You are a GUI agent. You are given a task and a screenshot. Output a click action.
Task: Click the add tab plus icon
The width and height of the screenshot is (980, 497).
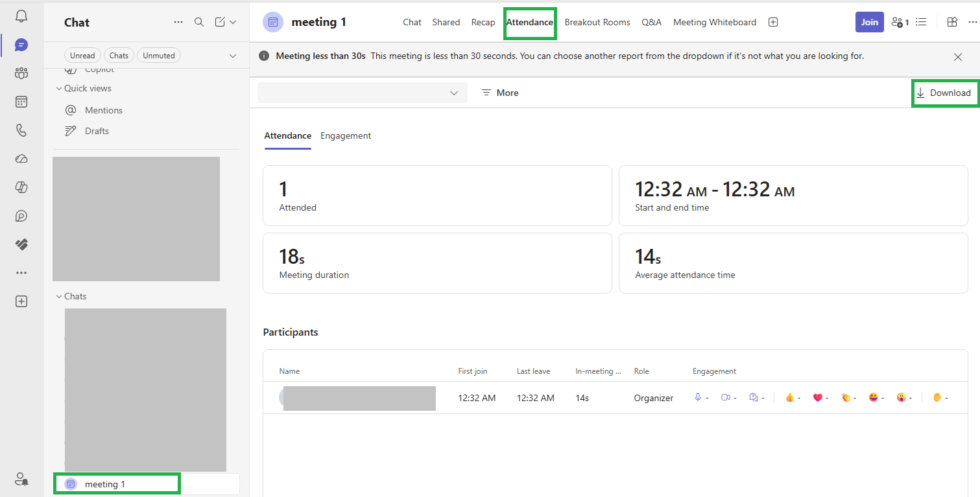click(x=773, y=22)
